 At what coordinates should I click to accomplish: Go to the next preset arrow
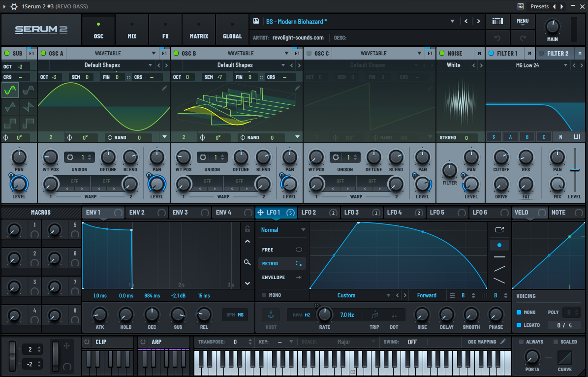click(x=478, y=21)
